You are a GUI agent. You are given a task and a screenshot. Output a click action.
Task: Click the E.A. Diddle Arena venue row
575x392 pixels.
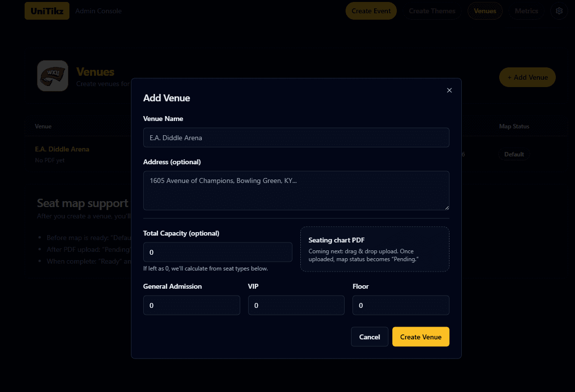click(62, 149)
